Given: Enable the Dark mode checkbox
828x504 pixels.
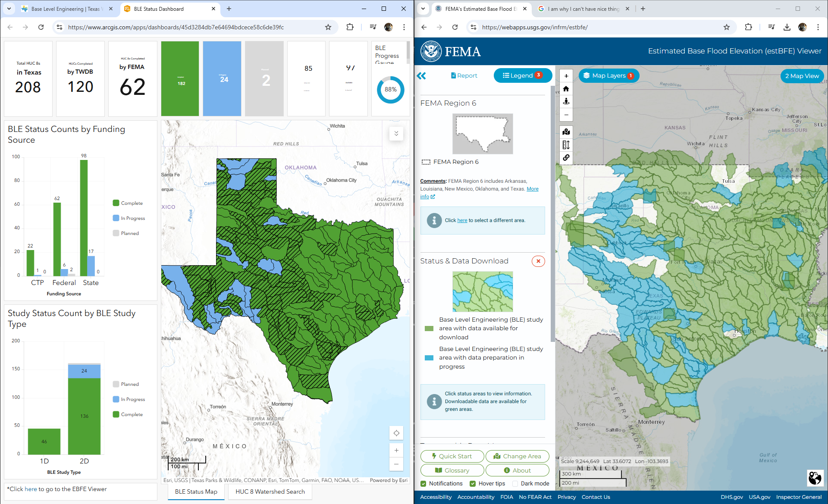Looking at the screenshot, I should click(x=515, y=484).
